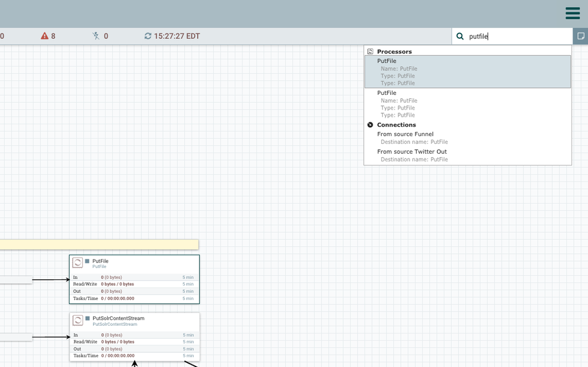Click the yellow label on the canvas
588x367 pixels.
(99, 244)
